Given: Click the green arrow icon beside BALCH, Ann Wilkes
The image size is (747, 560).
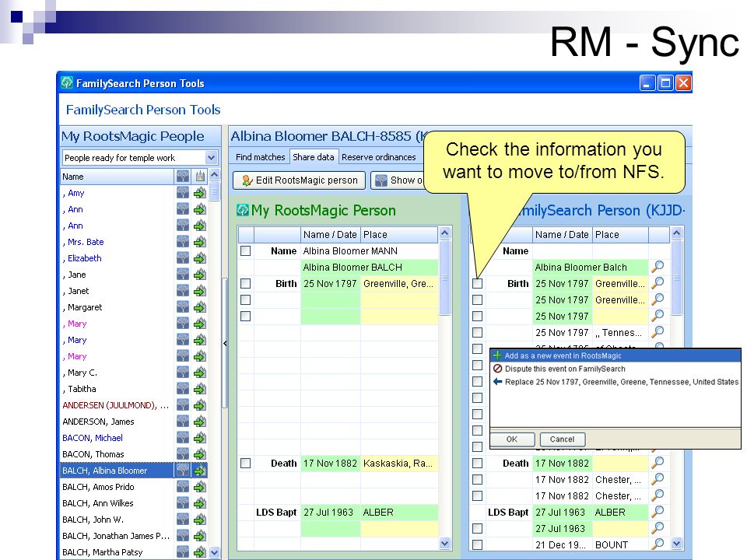Looking at the screenshot, I should (200, 504).
